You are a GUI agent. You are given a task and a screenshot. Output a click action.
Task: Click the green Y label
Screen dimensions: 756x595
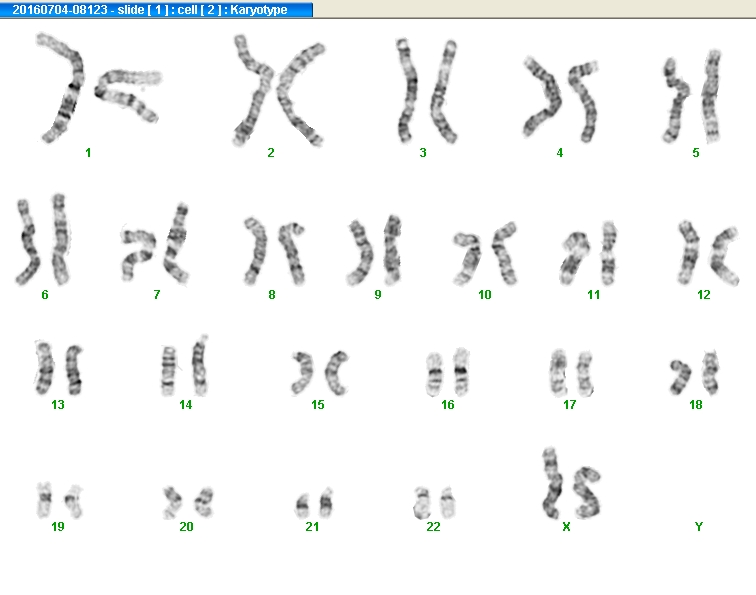point(699,527)
